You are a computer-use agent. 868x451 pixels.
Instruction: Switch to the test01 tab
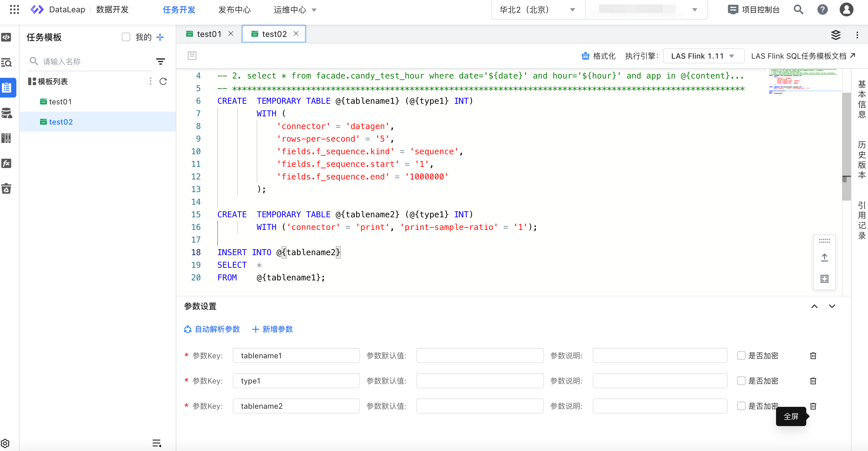coord(209,34)
